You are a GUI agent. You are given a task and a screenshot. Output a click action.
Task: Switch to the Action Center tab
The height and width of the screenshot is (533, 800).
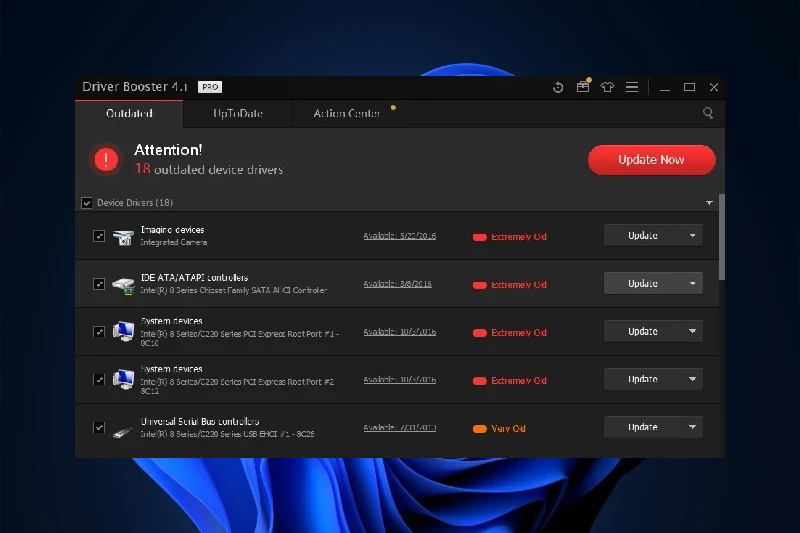pos(347,113)
